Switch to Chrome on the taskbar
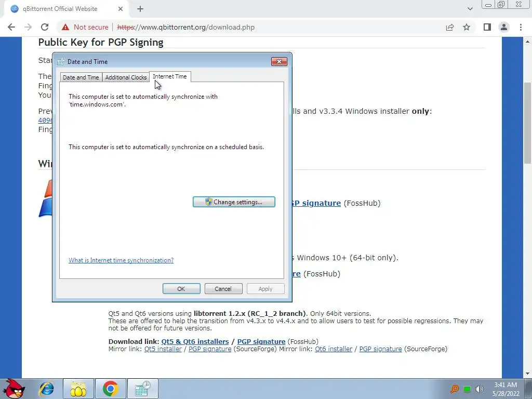The width and height of the screenshot is (532, 399). coord(110,389)
